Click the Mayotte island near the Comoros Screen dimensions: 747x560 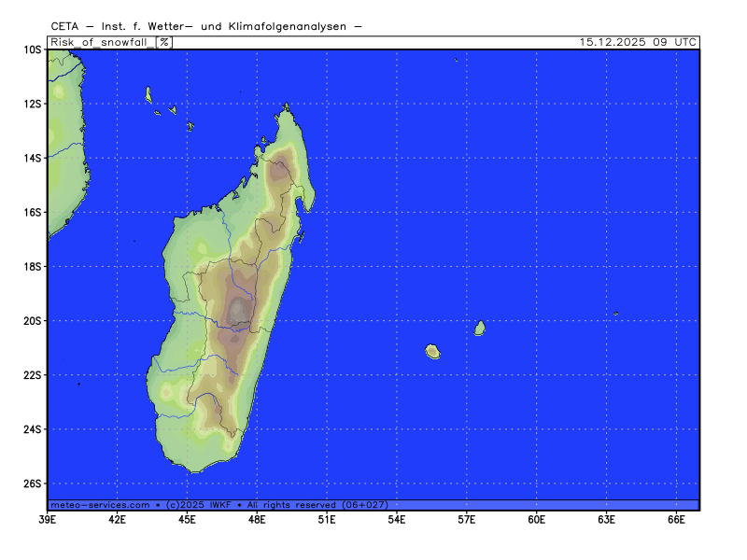190,126
